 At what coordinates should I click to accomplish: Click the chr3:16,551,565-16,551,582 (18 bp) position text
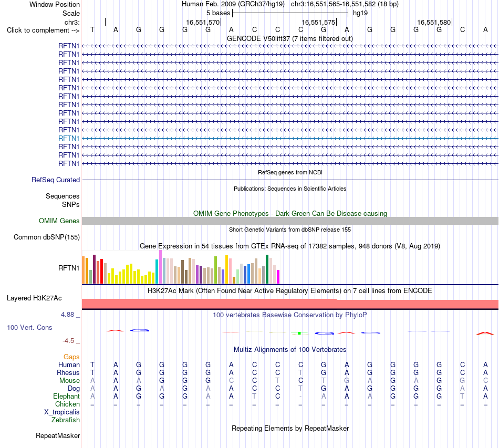click(345, 4)
